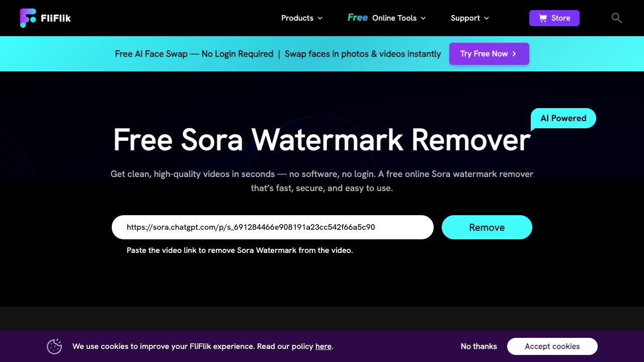Open the cookie policy 'here' link
The image size is (644, 362).
[324, 346]
